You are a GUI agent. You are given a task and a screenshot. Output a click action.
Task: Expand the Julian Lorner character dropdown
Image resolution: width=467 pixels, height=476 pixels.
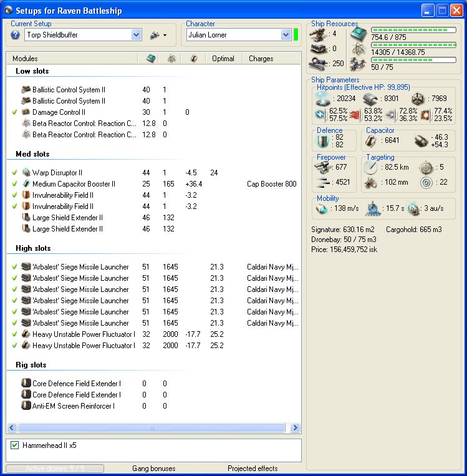pos(286,34)
